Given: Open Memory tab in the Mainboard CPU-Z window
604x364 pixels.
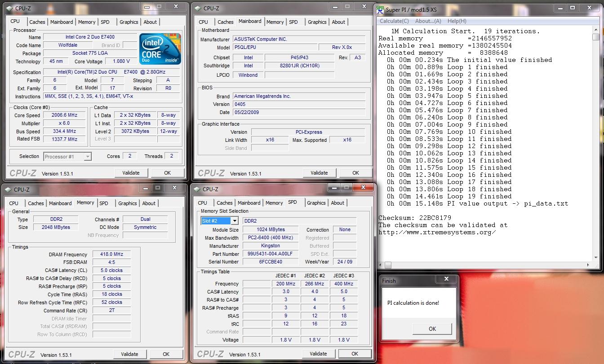Looking at the screenshot, I should coord(275,22).
